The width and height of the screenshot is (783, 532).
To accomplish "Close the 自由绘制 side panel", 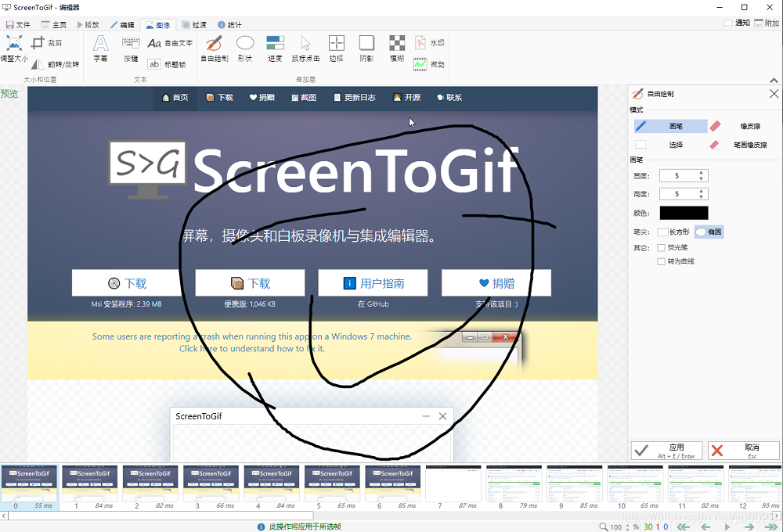I will [x=774, y=94].
